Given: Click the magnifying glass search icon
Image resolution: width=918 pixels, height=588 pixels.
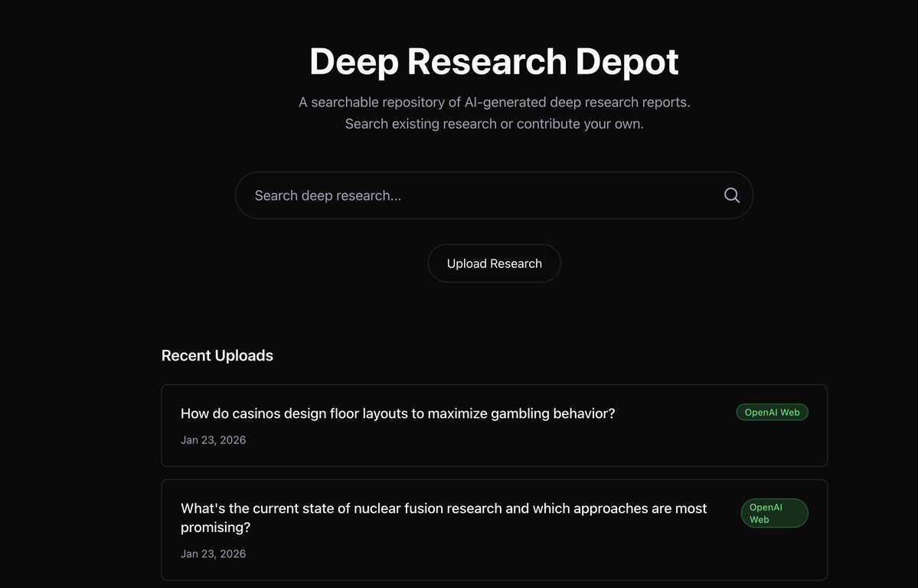Looking at the screenshot, I should pos(731,195).
